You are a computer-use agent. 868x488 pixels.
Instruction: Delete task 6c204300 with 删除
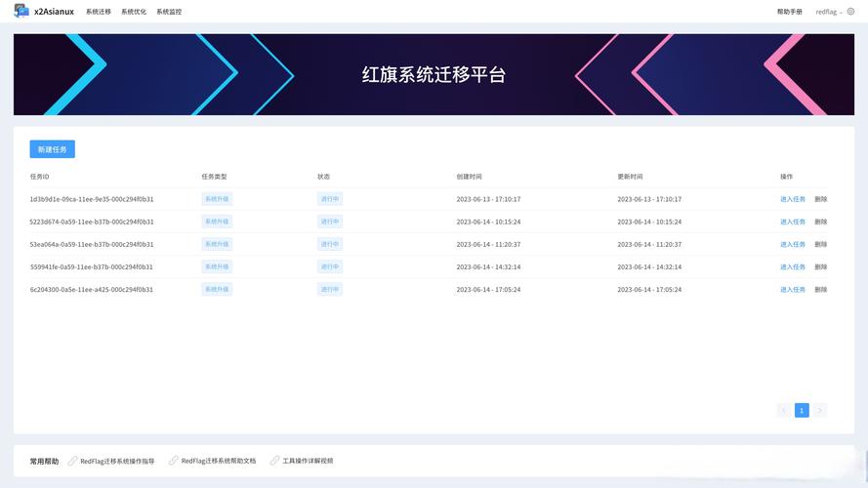tap(821, 290)
